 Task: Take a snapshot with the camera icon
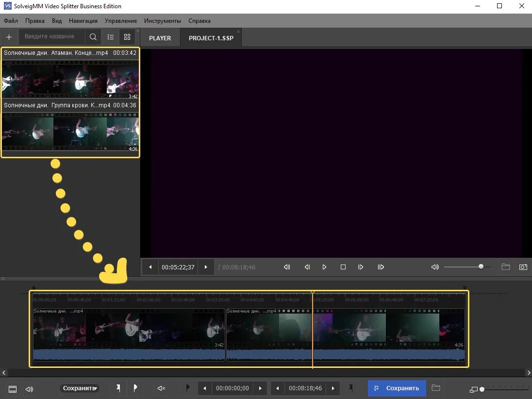523,267
